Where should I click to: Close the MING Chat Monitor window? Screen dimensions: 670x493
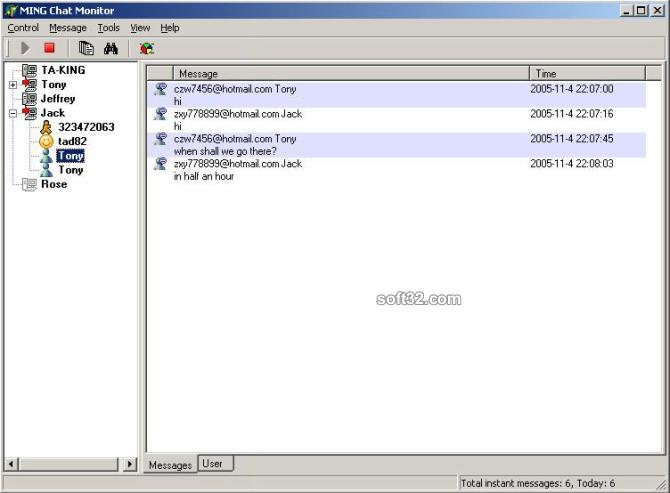[658, 10]
